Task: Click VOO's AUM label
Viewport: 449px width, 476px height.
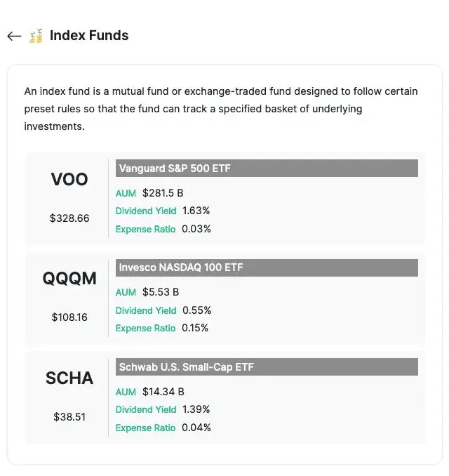Action: [x=126, y=193]
